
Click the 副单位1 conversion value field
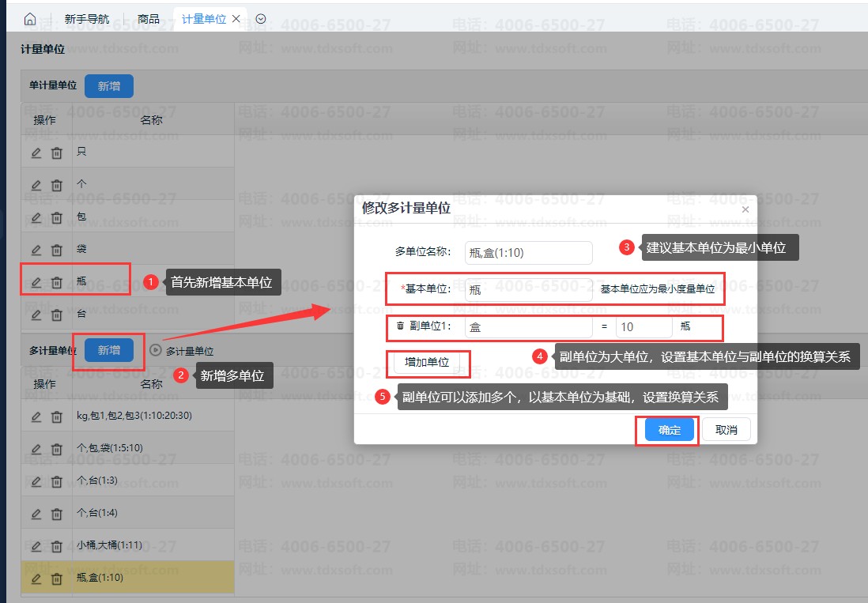click(x=643, y=326)
